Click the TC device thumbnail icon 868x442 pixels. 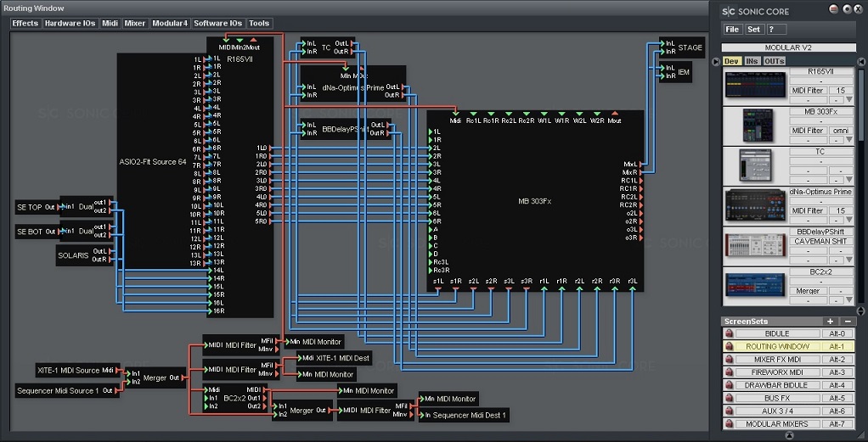754,165
